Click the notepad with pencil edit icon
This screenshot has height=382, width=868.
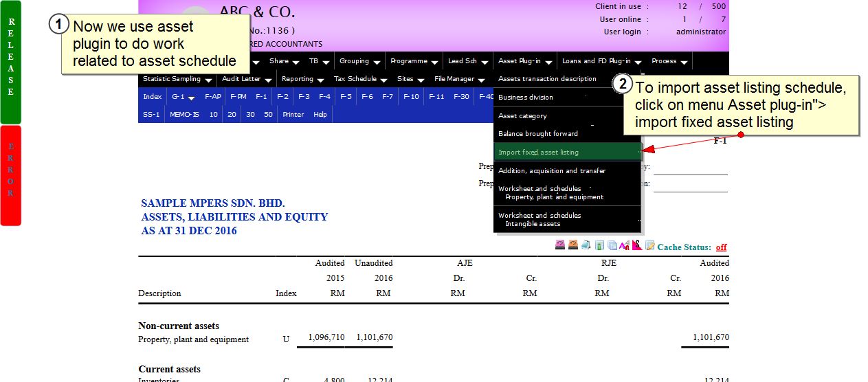[x=649, y=245]
